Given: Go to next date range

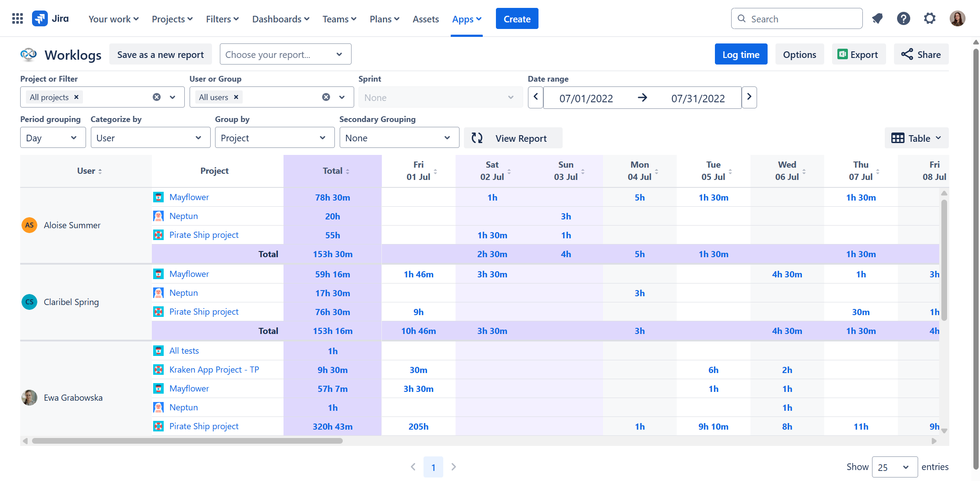Looking at the screenshot, I should pyautogui.click(x=749, y=97).
